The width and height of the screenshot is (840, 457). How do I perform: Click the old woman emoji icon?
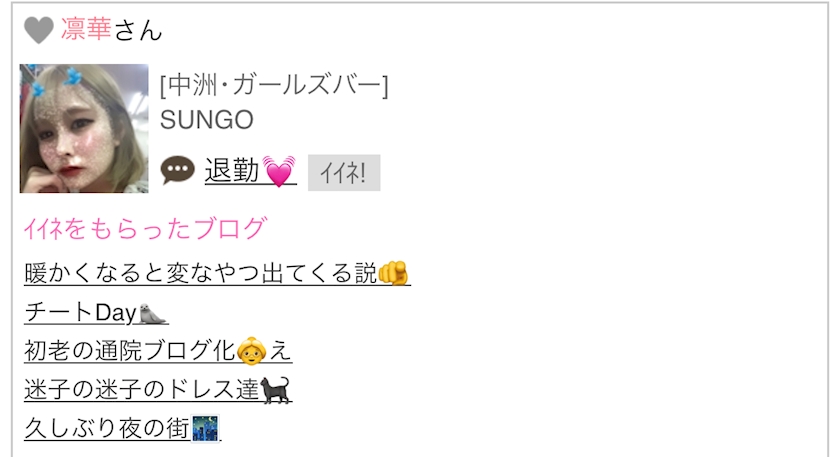point(252,351)
